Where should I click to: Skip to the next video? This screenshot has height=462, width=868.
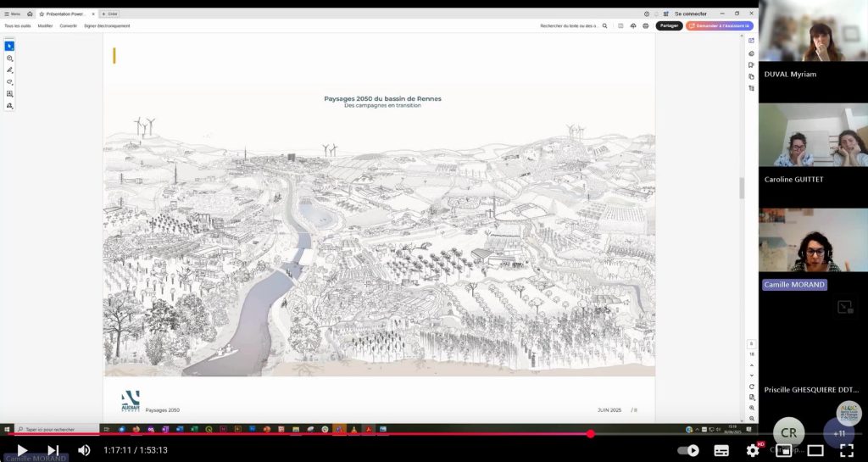(x=53, y=450)
